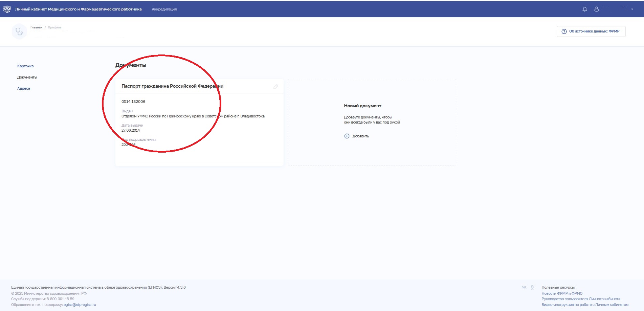Click the stethoscope profile icon
Image resolution: width=644 pixels, height=311 pixels.
[x=19, y=31]
